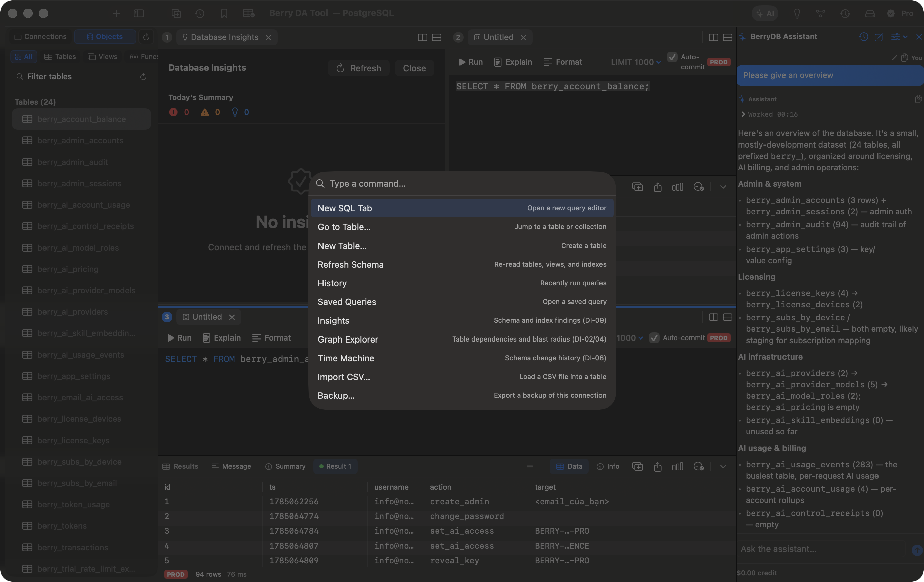
Task: Click the lightbulb insights icon in title bar
Action: pos(797,13)
